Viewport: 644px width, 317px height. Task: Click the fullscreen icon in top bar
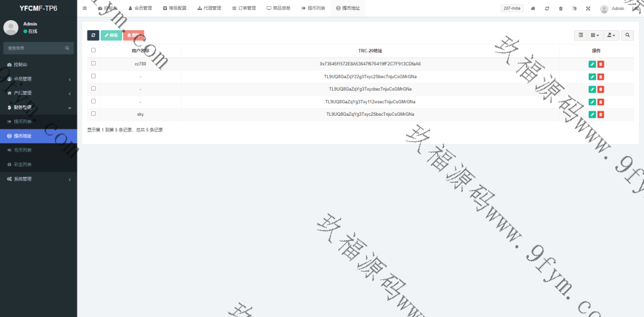click(x=588, y=9)
